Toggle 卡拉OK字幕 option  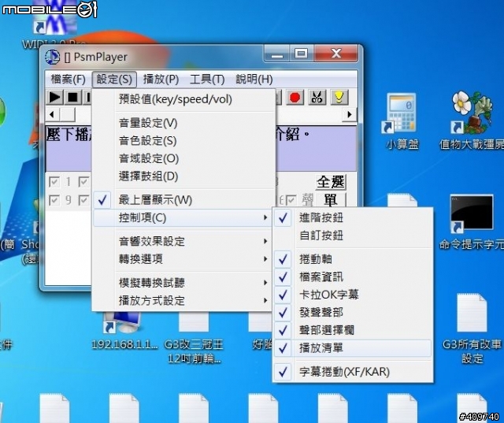[353, 295]
